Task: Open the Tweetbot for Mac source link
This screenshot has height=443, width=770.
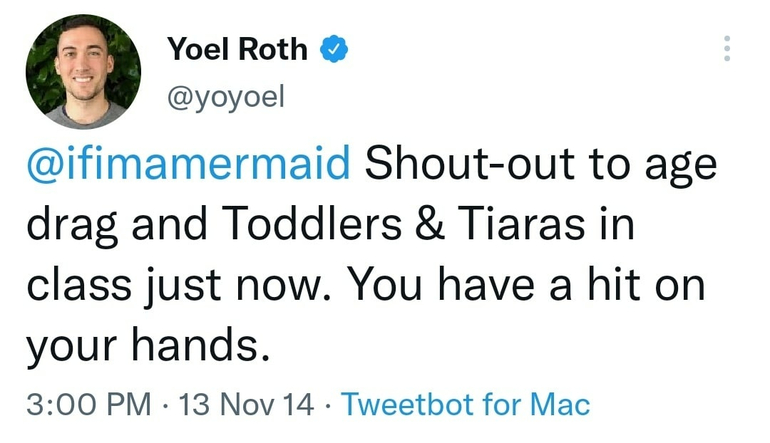Action: [466, 405]
